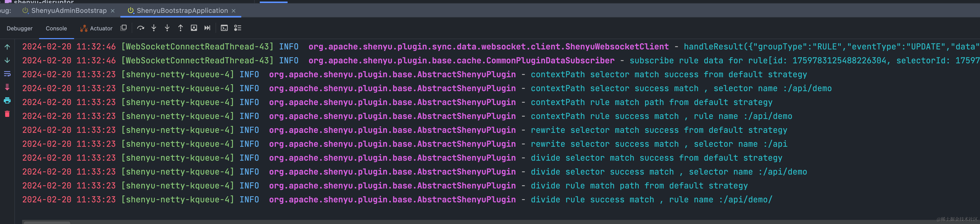Click log text 'contextPath rule success match , rule name :/api/demo'

(662, 116)
